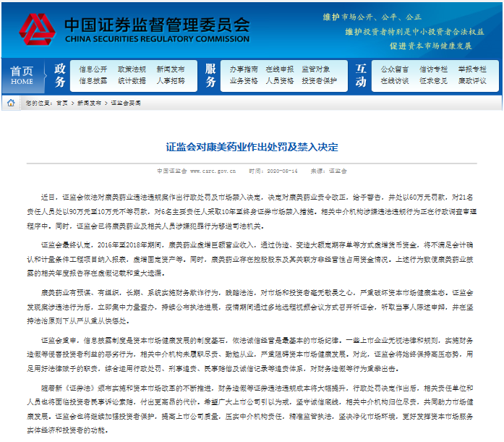Open the 统计数据 page
Image resolution: width=504 pixels, height=442 pixels.
132,81
